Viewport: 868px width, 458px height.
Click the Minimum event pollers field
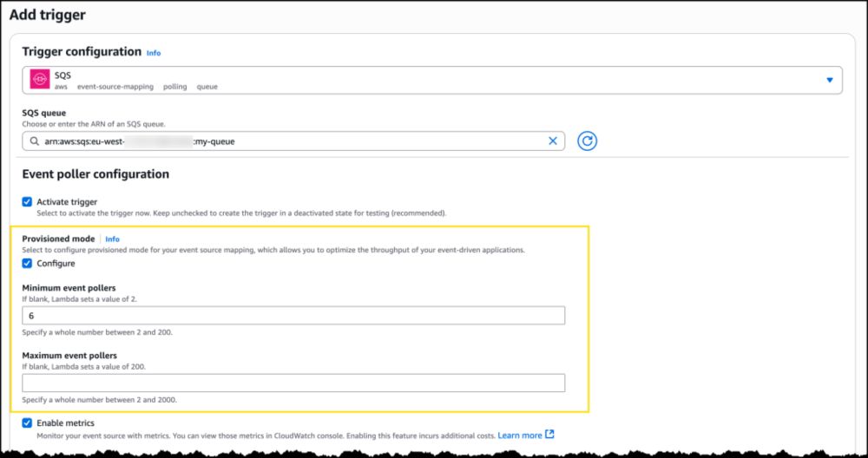tap(293, 315)
